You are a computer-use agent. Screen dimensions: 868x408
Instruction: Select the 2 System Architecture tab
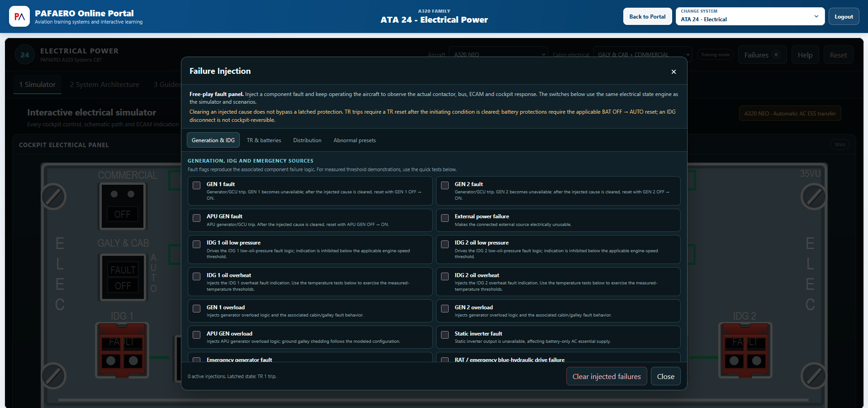(104, 85)
